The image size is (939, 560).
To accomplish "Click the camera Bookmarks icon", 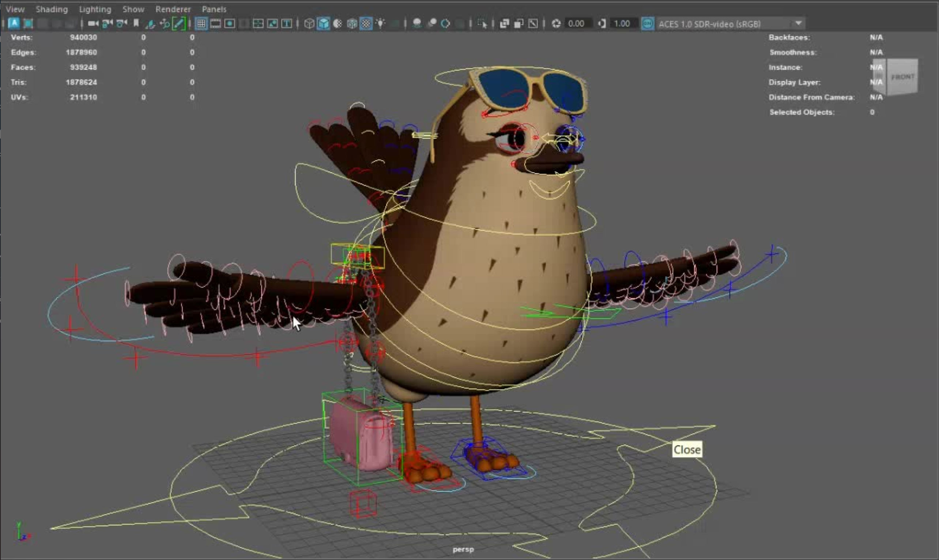I will pyautogui.click(x=136, y=23).
